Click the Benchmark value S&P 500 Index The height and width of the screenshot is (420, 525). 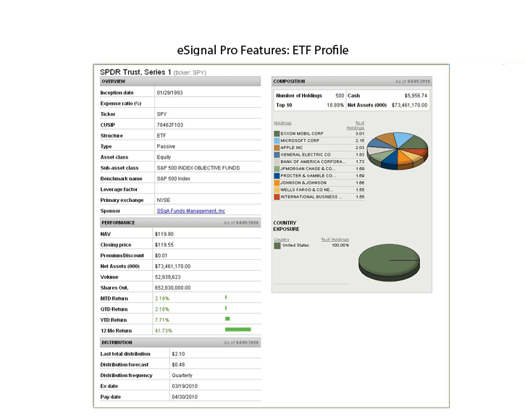point(174,179)
